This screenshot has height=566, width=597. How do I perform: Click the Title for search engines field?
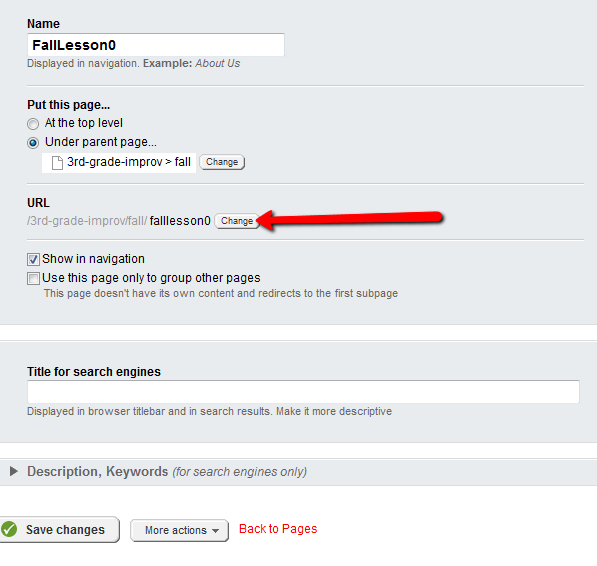click(x=303, y=392)
